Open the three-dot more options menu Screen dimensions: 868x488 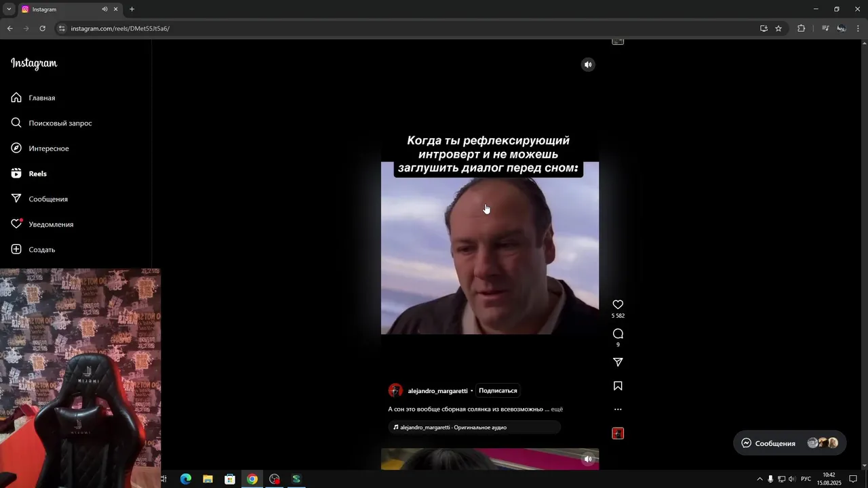pos(618,409)
